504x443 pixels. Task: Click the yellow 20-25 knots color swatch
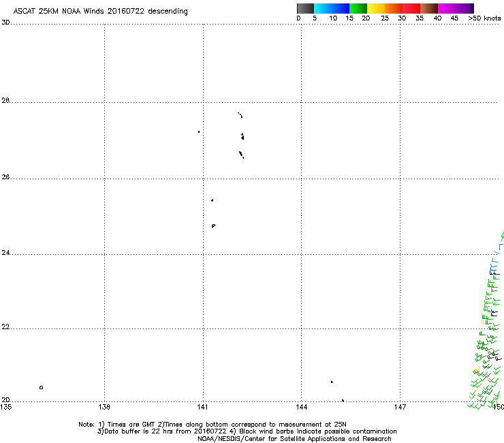376,8
